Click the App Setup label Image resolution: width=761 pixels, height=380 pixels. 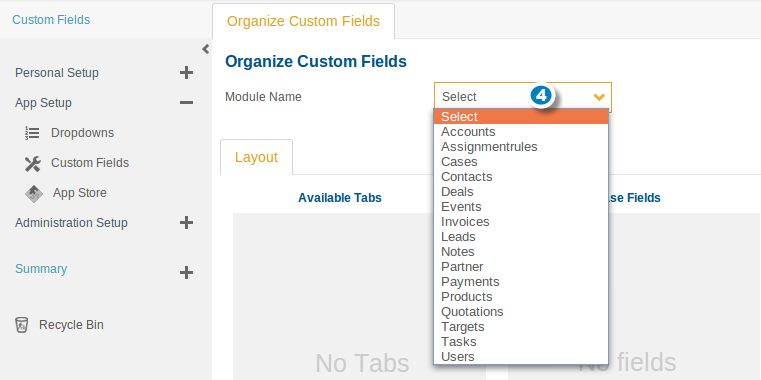pyautogui.click(x=43, y=103)
